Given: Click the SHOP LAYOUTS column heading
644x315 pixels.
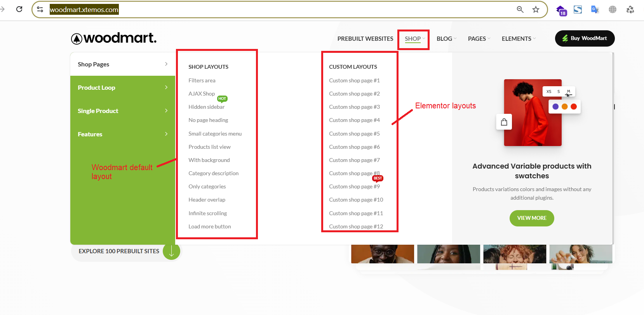Looking at the screenshot, I should tap(209, 67).
